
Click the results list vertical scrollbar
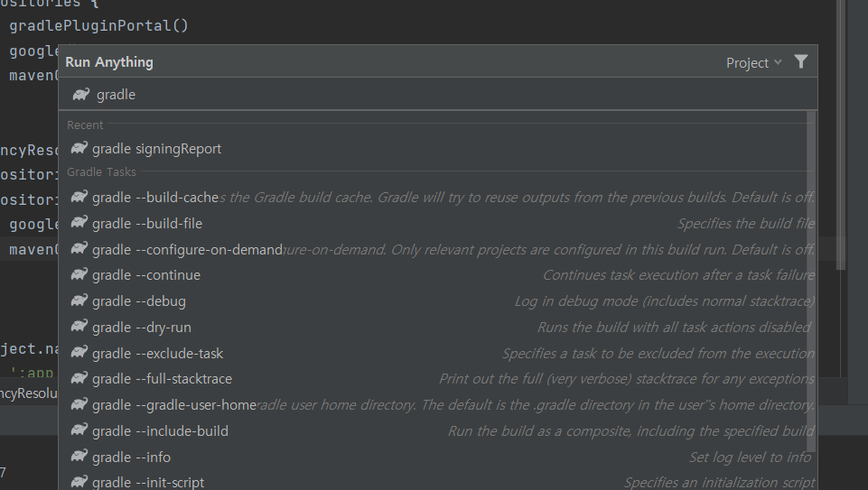click(811, 282)
